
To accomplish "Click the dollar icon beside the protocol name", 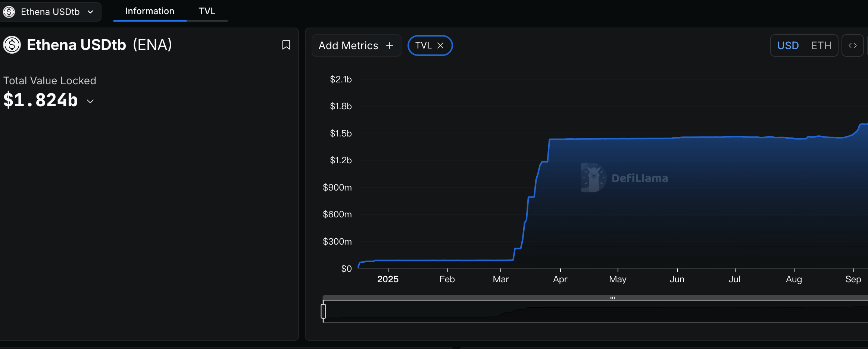I will click(12, 45).
